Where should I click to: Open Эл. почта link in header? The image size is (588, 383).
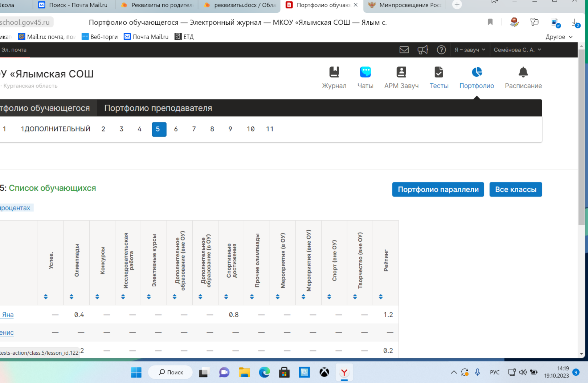[14, 50]
